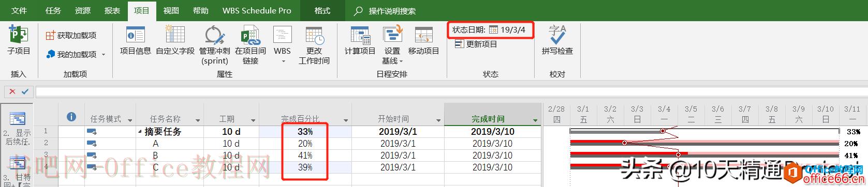Click task mode icon for 摘要任务

pos(92,132)
